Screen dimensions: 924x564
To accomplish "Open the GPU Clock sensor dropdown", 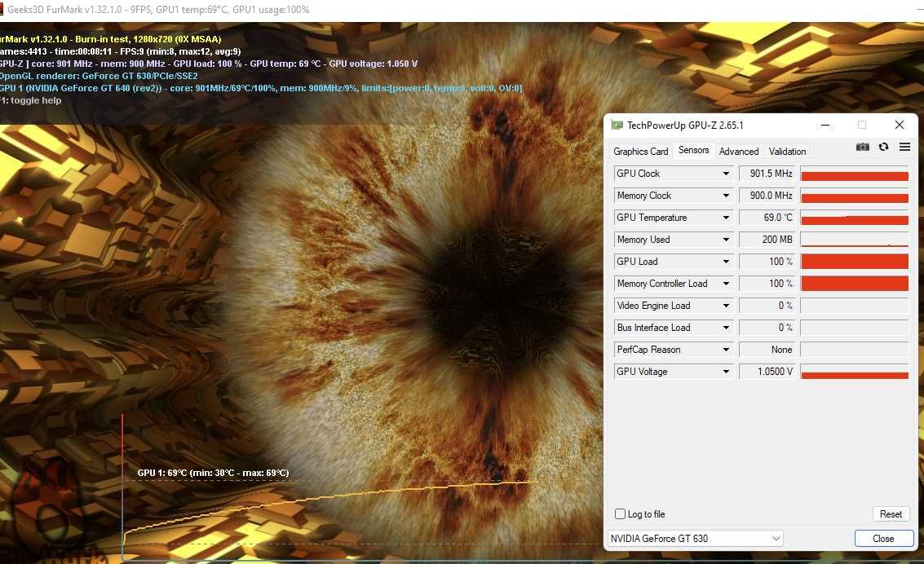I will pyautogui.click(x=726, y=174).
